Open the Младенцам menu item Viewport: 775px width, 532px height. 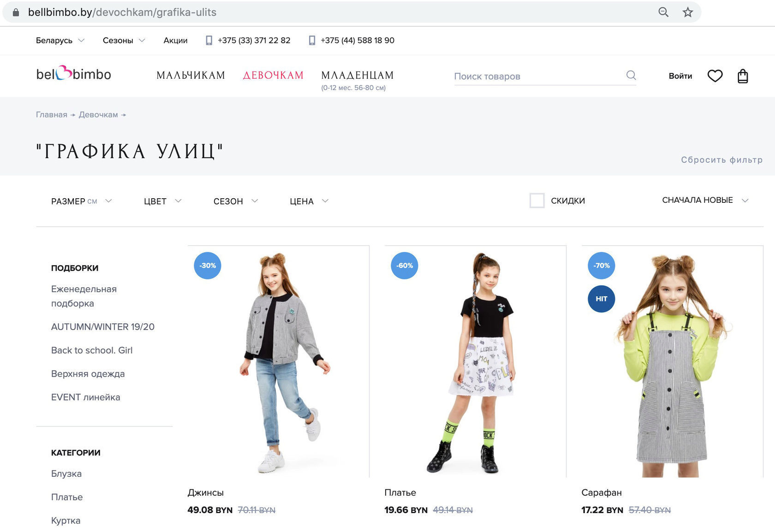(357, 75)
